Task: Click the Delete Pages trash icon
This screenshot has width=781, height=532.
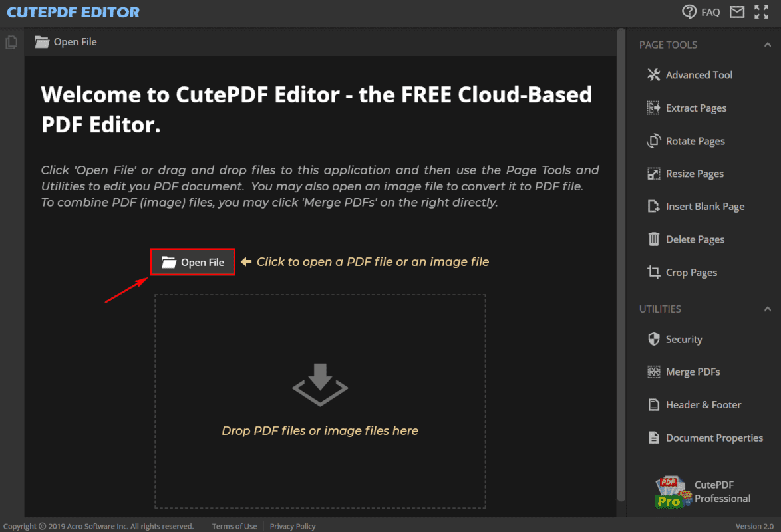Action: click(x=653, y=239)
